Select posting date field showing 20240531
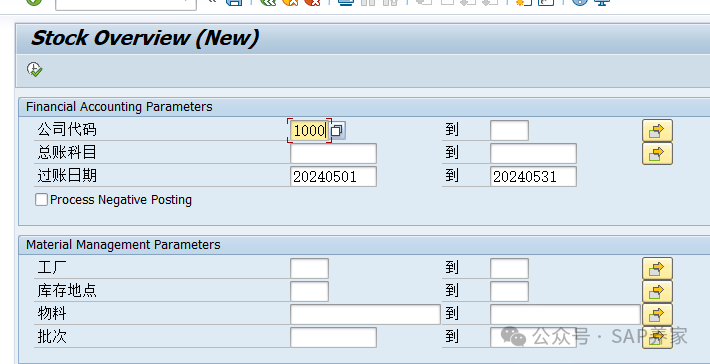This screenshot has height=364, width=710. tap(533, 177)
